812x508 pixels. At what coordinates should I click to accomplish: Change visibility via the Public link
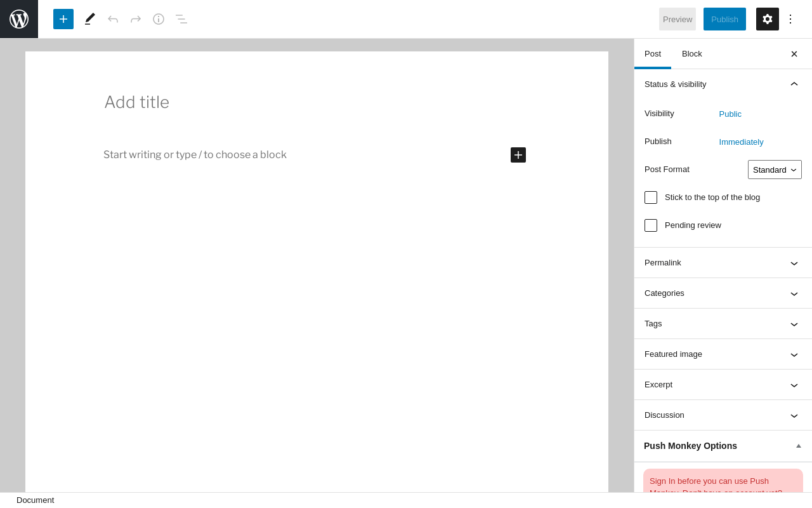point(730,114)
